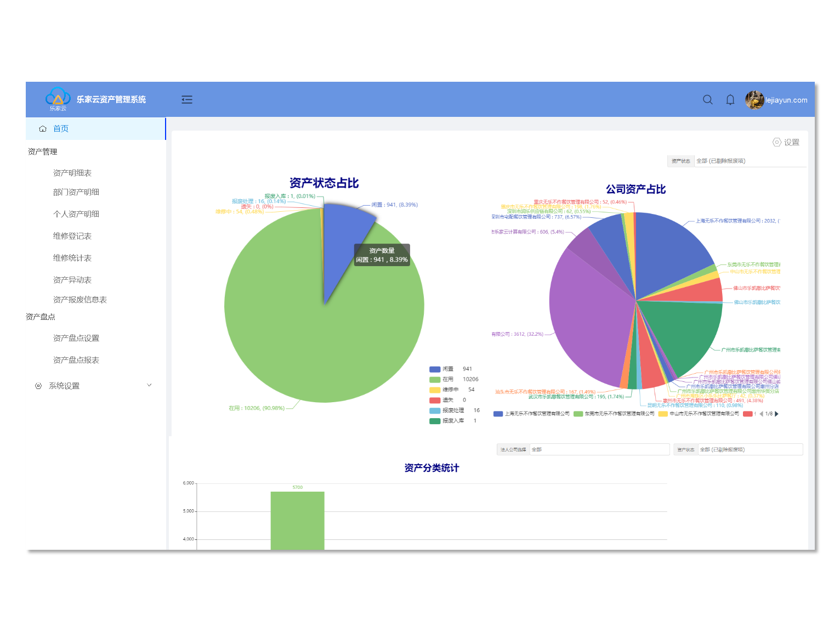840x631 pixels.
Task: Toggle 上海无乐不作餐饮管理有限公司 legend entry
Action: click(x=532, y=414)
